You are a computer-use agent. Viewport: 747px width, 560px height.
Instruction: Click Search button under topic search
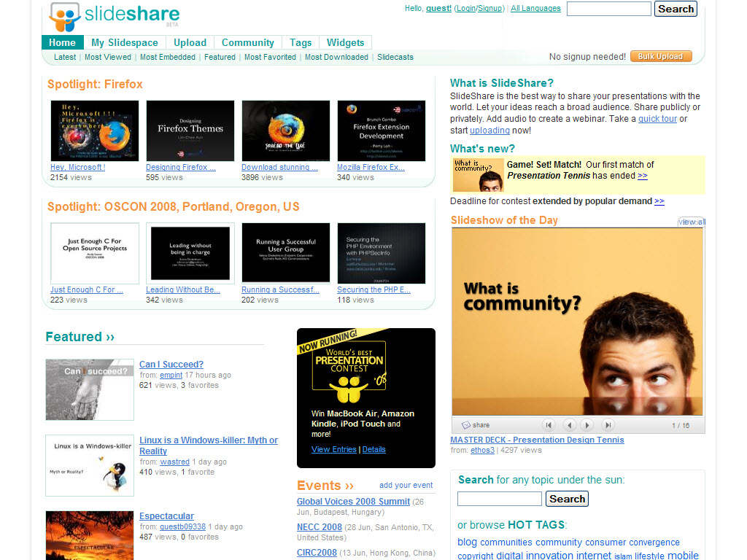[567, 499]
